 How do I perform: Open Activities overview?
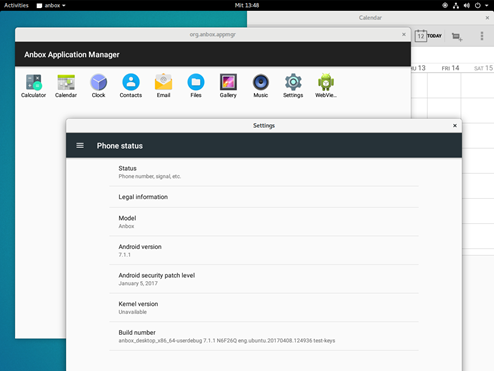coord(16,5)
